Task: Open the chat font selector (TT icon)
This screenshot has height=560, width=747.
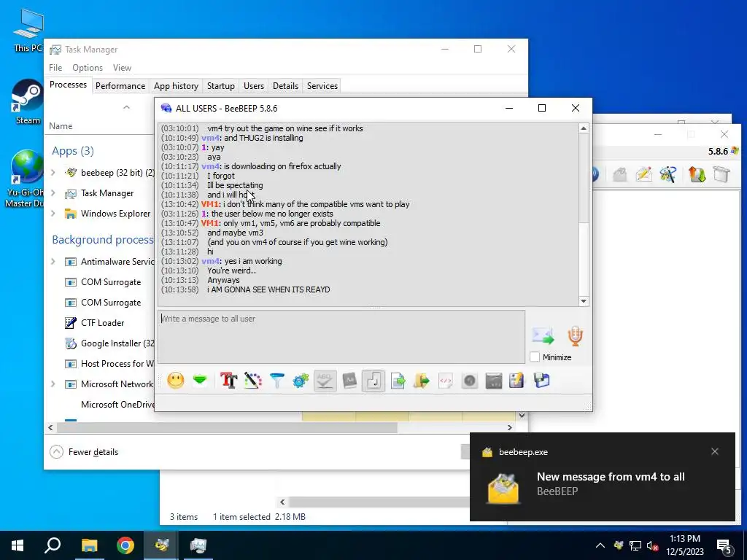Action: pos(228,381)
